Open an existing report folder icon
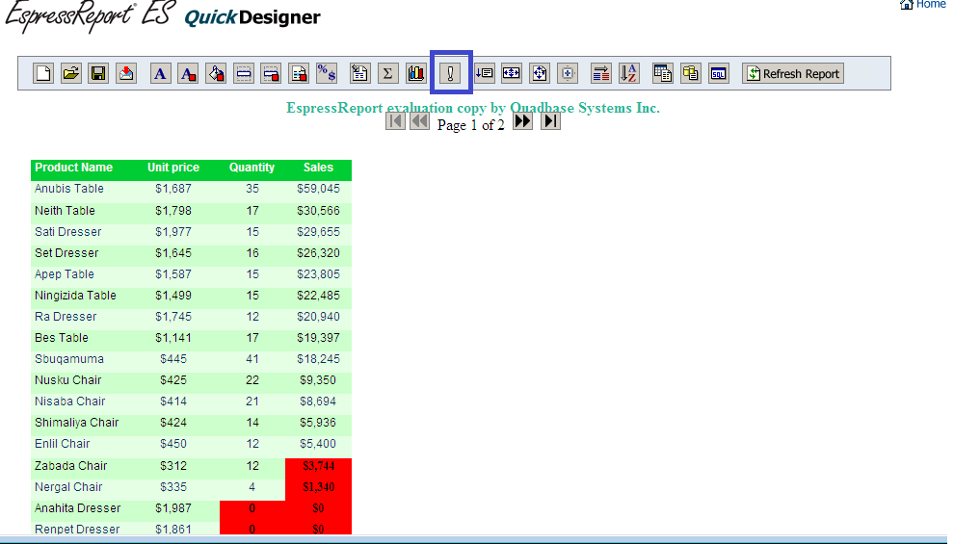Viewport: 980px width, 544px height. point(70,74)
